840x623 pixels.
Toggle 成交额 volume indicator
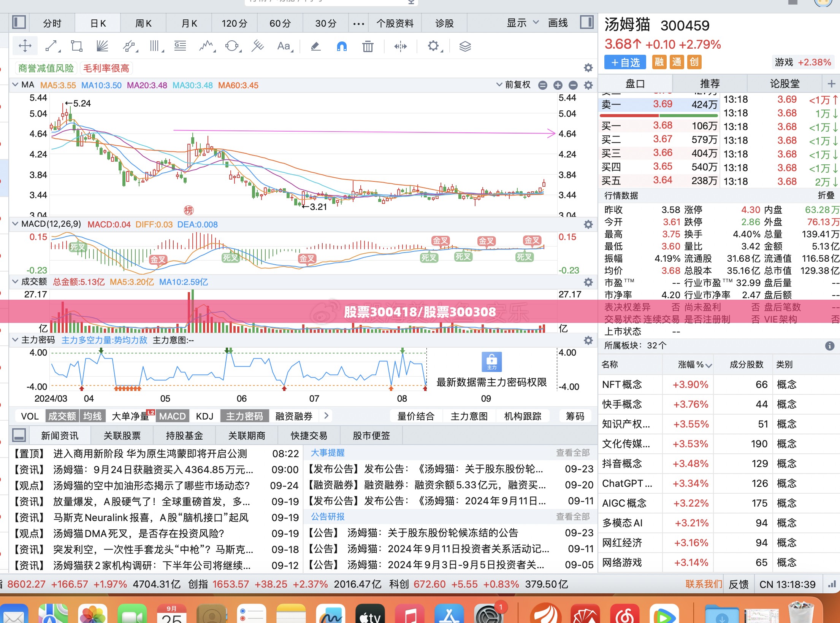point(62,416)
